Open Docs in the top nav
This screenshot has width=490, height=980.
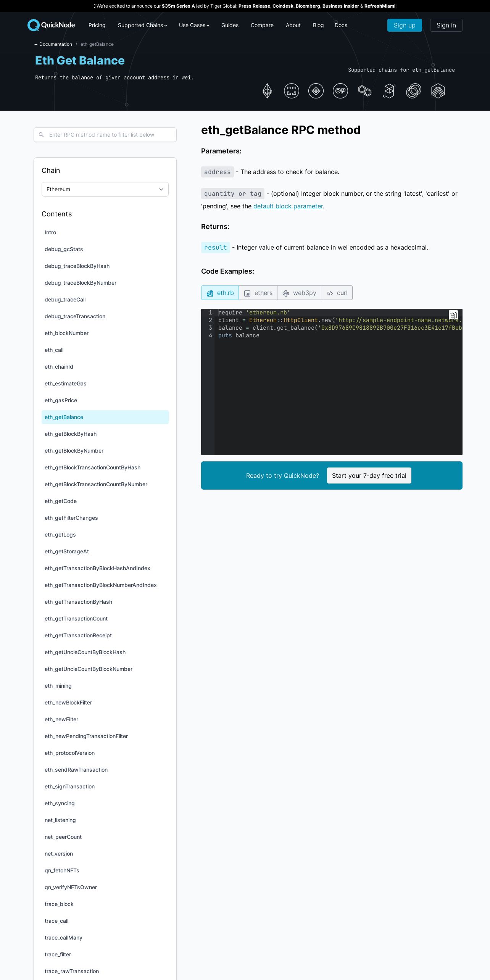click(341, 25)
